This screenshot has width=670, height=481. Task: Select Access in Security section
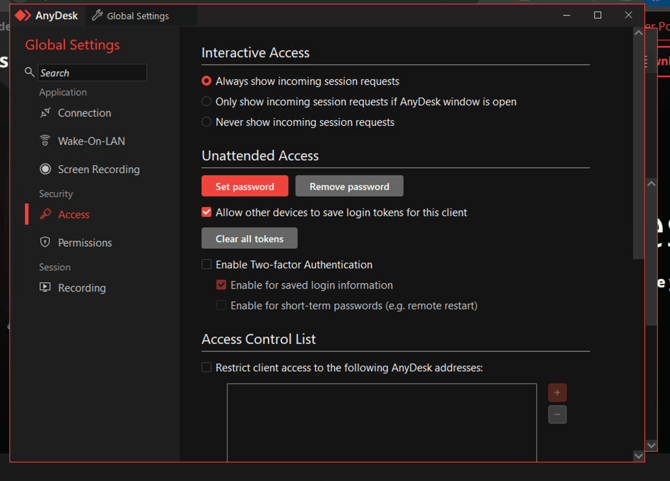[x=74, y=214]
